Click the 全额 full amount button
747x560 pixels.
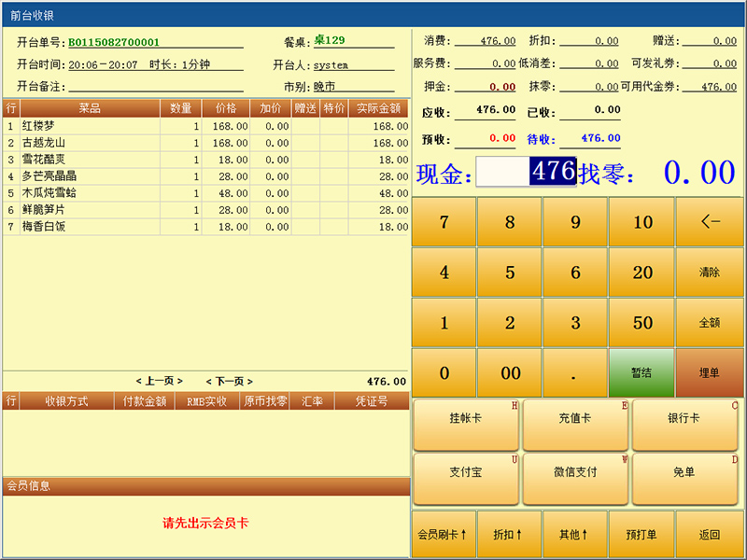710,323
